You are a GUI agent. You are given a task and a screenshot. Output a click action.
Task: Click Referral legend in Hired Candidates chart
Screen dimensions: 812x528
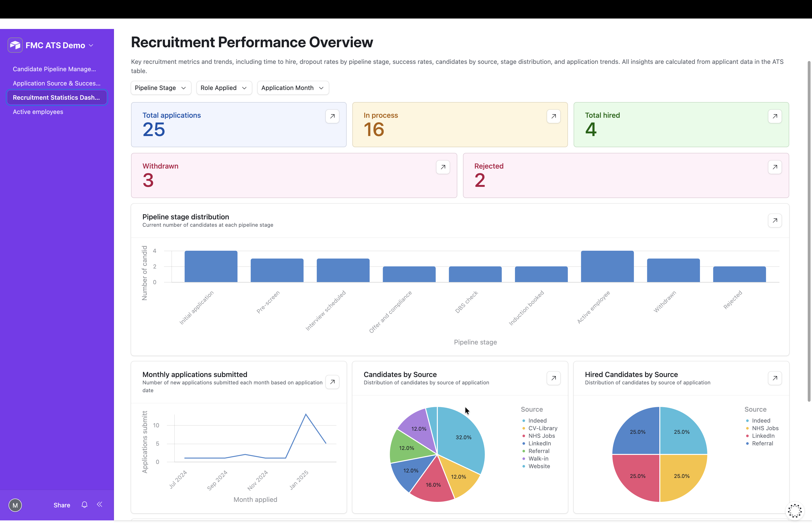coord(760,443)
